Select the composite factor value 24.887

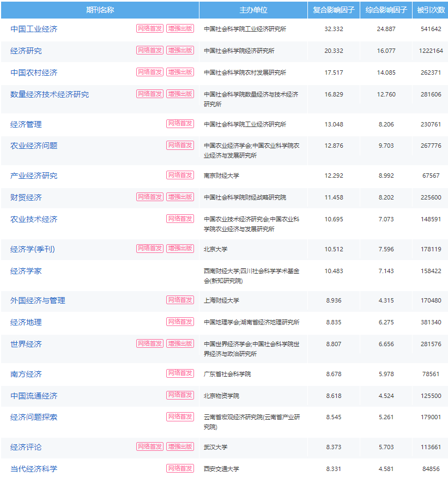pyautogui.click(x=386, y=29)
